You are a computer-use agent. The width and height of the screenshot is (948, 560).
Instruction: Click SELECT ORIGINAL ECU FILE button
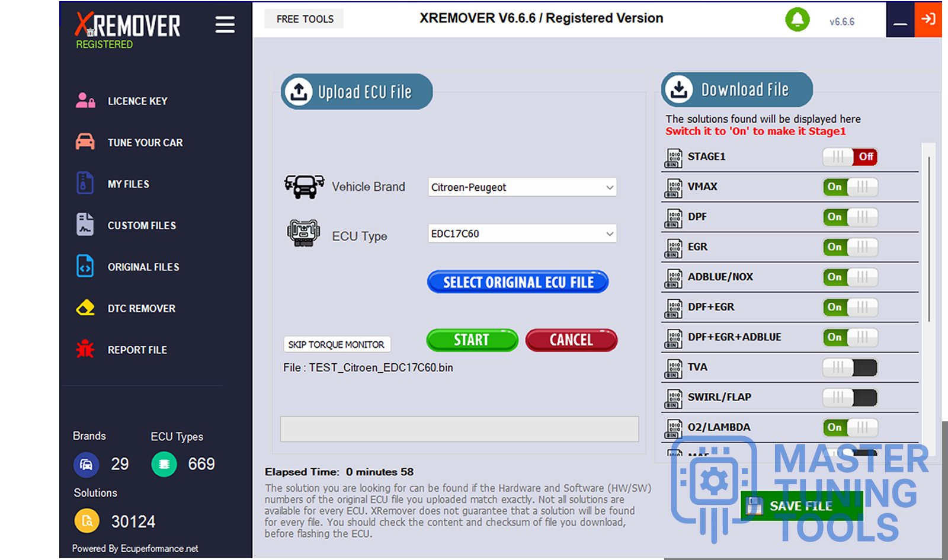click(x=518, y=282)
